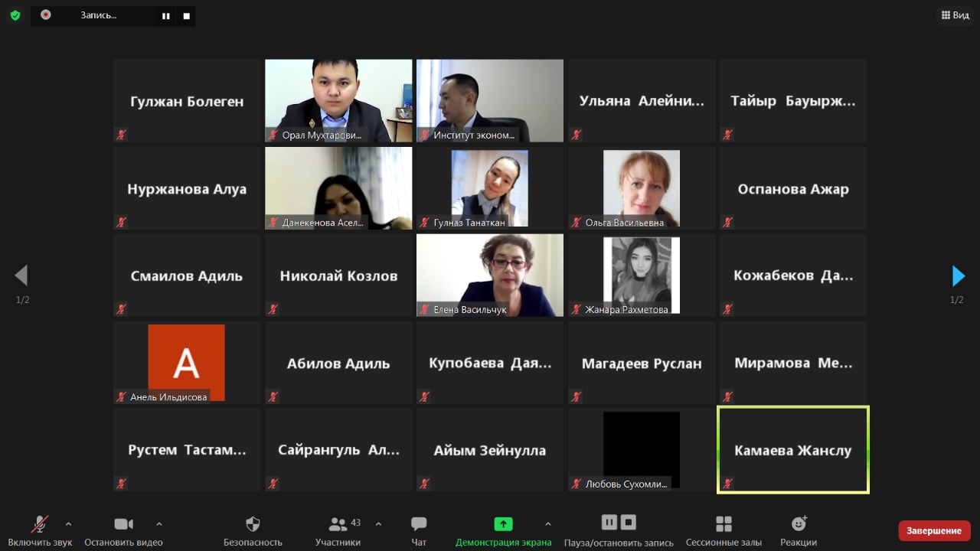Select Любовь Сухомлина black tile
Screen dimensions: 980x551
(x=642, y=450)
